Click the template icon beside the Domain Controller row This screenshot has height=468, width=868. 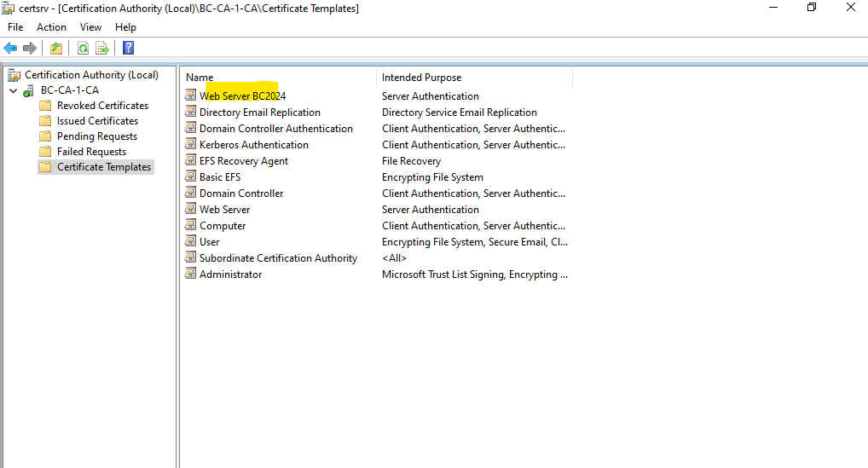point(190,193)
